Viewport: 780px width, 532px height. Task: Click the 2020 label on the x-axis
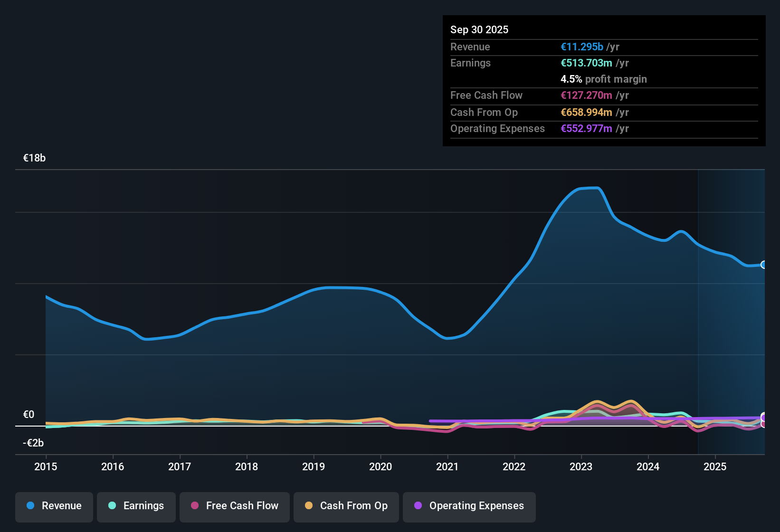pyautogui.click(x=380, y=467)
